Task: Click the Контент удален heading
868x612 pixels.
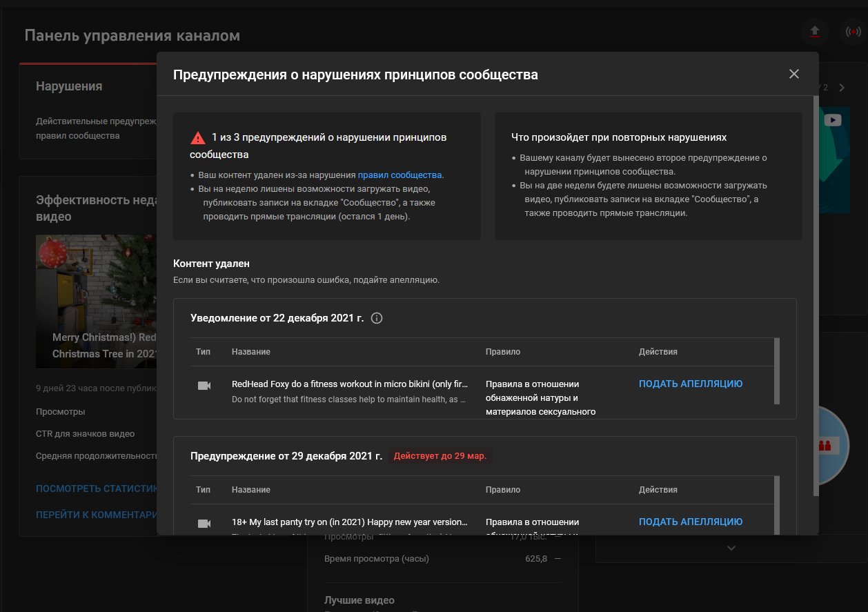Action: (x=211, y=264)
